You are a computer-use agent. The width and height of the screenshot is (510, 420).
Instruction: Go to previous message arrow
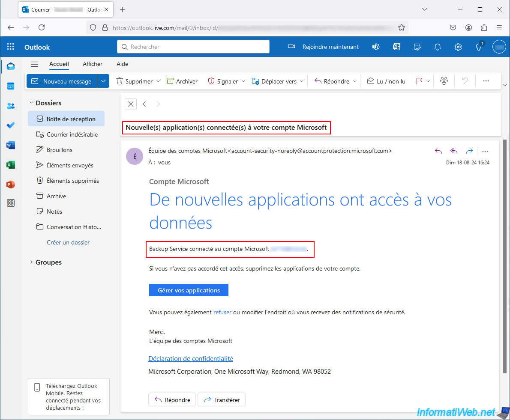[x=144, y=104]
